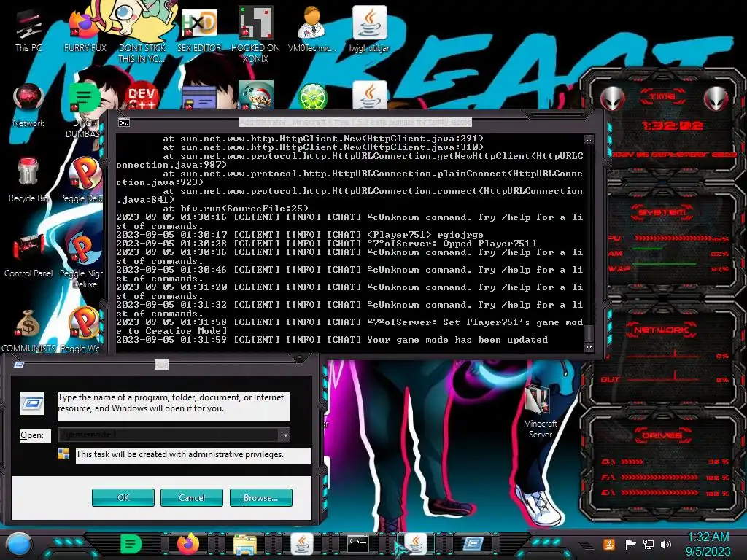Viewport: 747px width, 560px height.
Task: Open the HOOKED ON XONIX game shortcut
Action: pyautogui.click(x=255, y=34)
